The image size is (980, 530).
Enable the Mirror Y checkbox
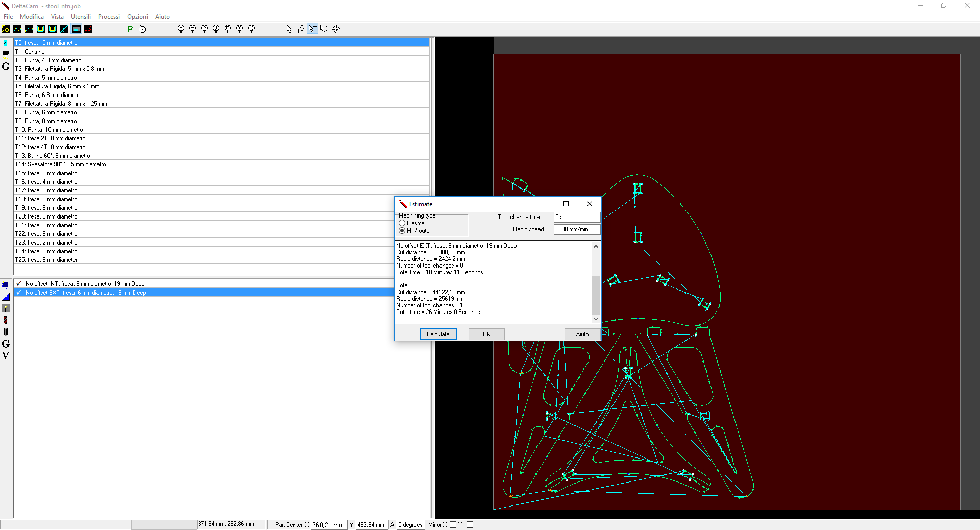point(470,525)
